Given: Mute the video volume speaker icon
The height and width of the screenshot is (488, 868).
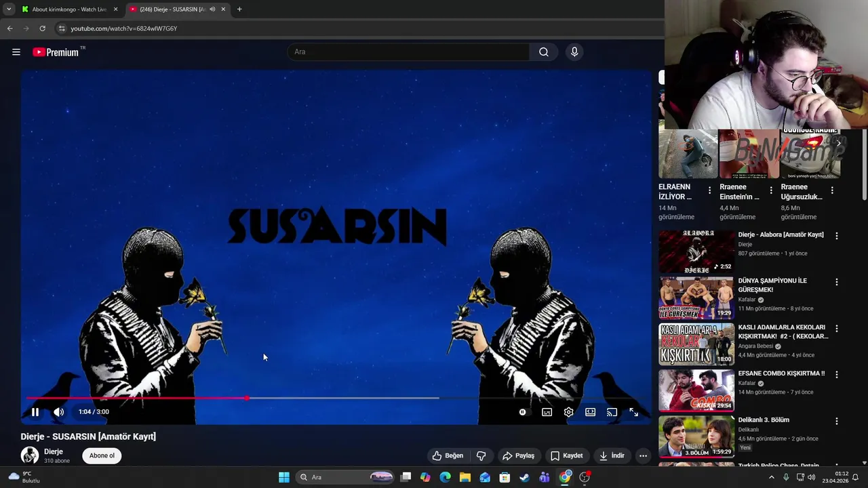Looking at the screenshot, I should [59, 411].
